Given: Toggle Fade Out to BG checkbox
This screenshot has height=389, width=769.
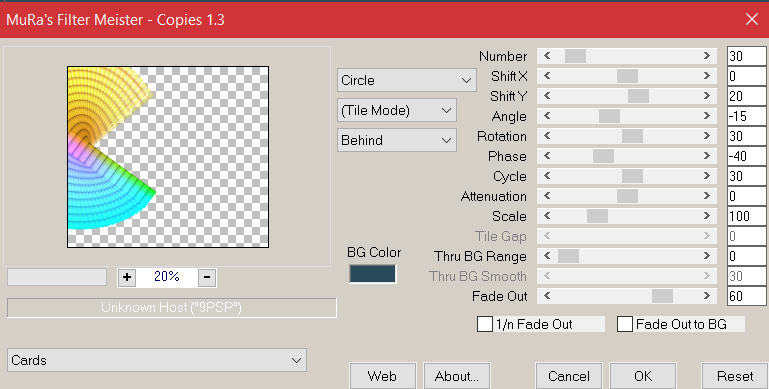Looking at the screenshot, I should [x=625, y=324].
